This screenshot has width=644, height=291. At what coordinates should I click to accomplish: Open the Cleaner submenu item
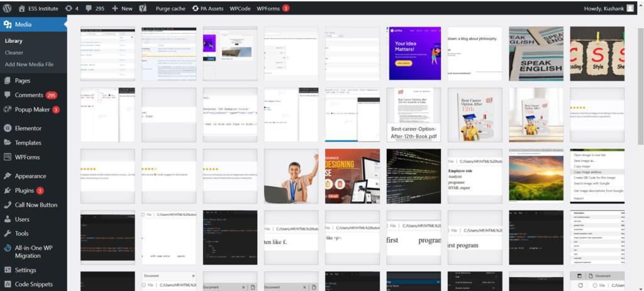(x=14, y=52)
